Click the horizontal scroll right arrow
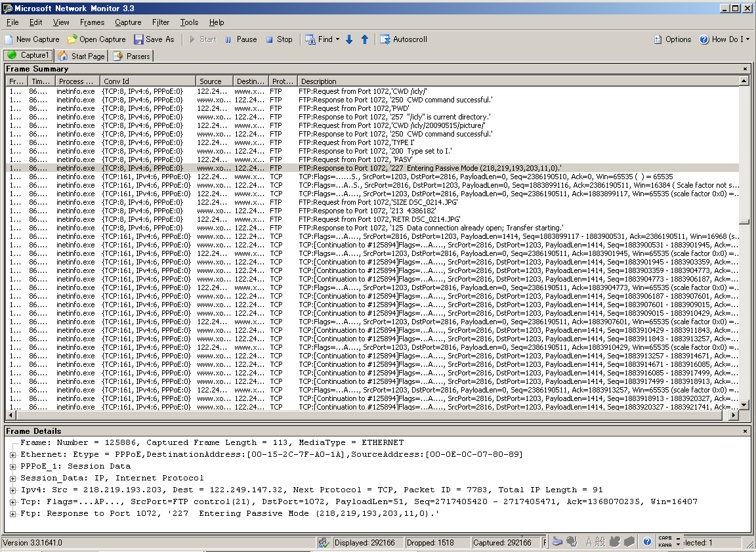 pos(734,415)
